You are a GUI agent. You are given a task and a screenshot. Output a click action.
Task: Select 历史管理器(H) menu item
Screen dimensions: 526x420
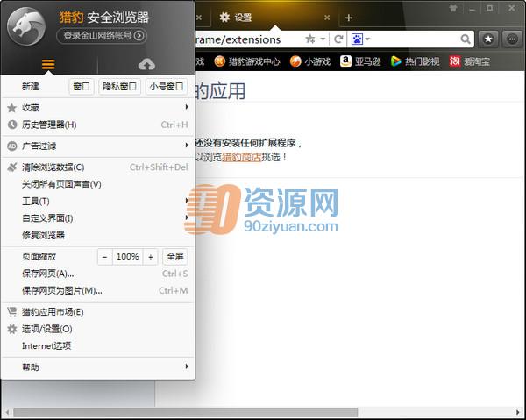click(x=97, y=125)
